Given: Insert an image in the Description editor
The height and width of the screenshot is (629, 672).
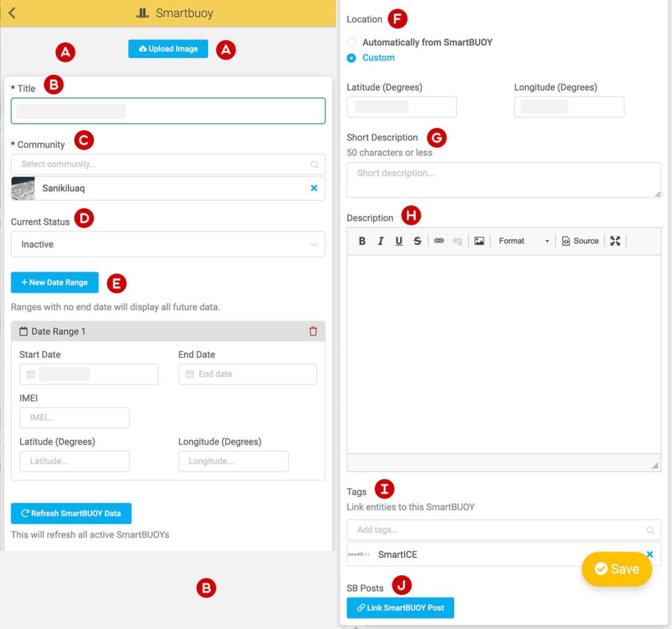Looking at the screenshot, I should tap(479, 241).
